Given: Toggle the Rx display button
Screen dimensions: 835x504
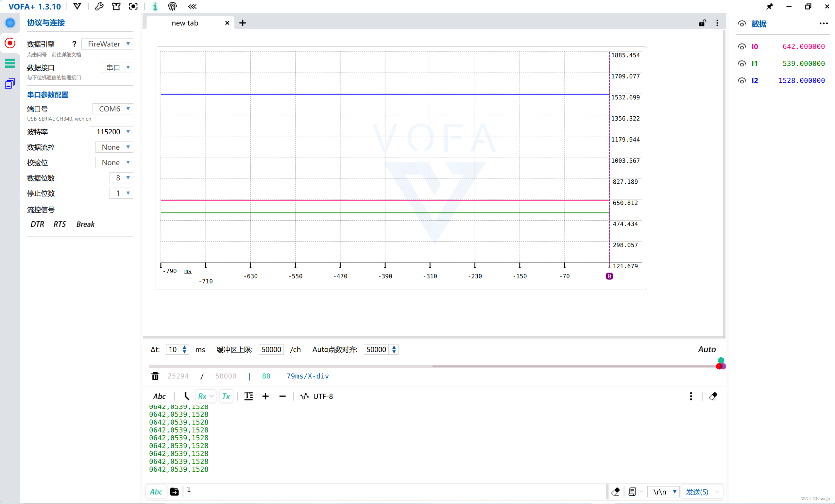Looking at the screenshot, I should (203, 396).
